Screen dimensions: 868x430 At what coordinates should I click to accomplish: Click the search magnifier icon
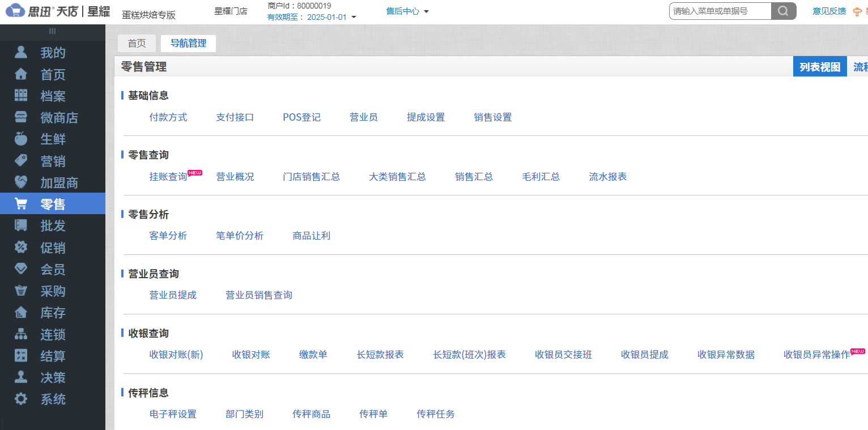point(784,11)
